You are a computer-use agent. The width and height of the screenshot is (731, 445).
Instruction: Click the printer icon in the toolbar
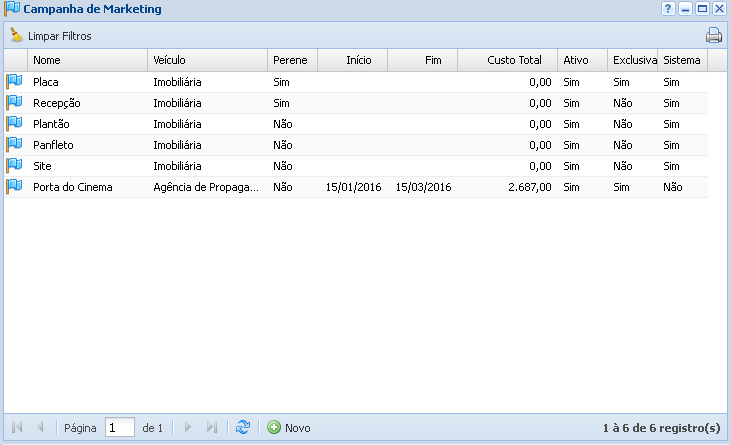tap(713, 36)
